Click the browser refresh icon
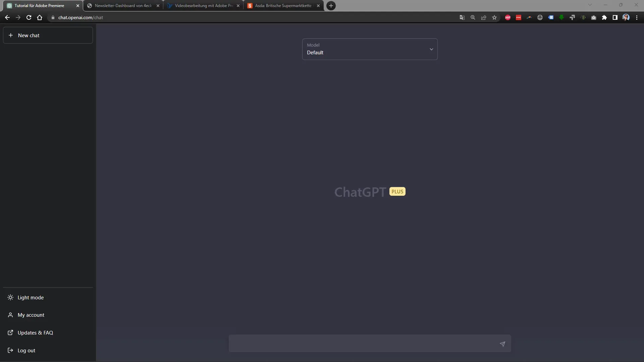 pos(29,17)
